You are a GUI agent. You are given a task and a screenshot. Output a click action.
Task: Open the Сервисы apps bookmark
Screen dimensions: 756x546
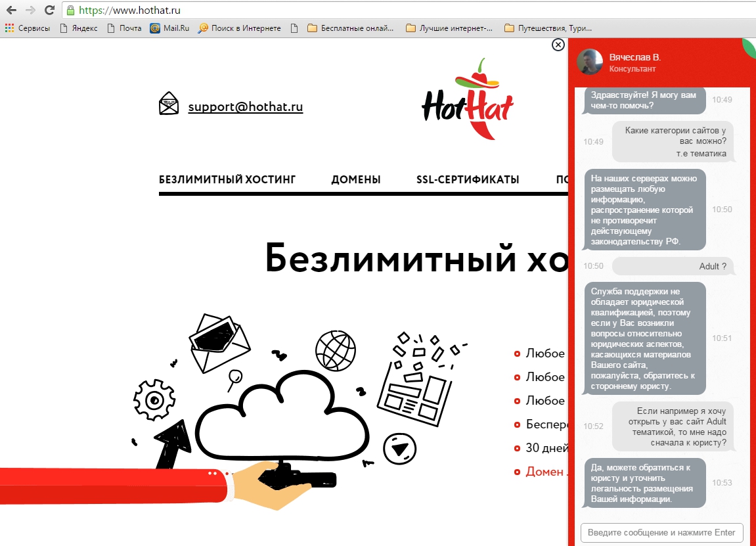pyautogui.click(x=28, y=28)
